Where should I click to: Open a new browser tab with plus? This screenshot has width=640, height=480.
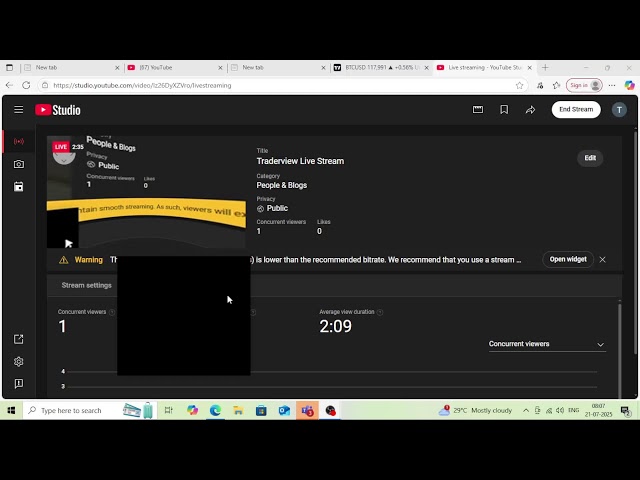coord(545,68)
